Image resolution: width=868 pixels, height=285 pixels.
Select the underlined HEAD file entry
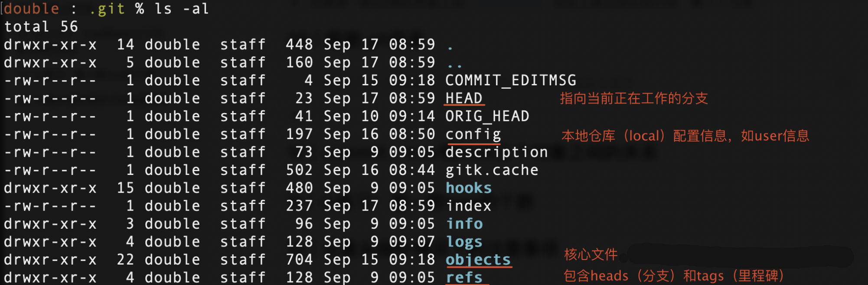464,98
